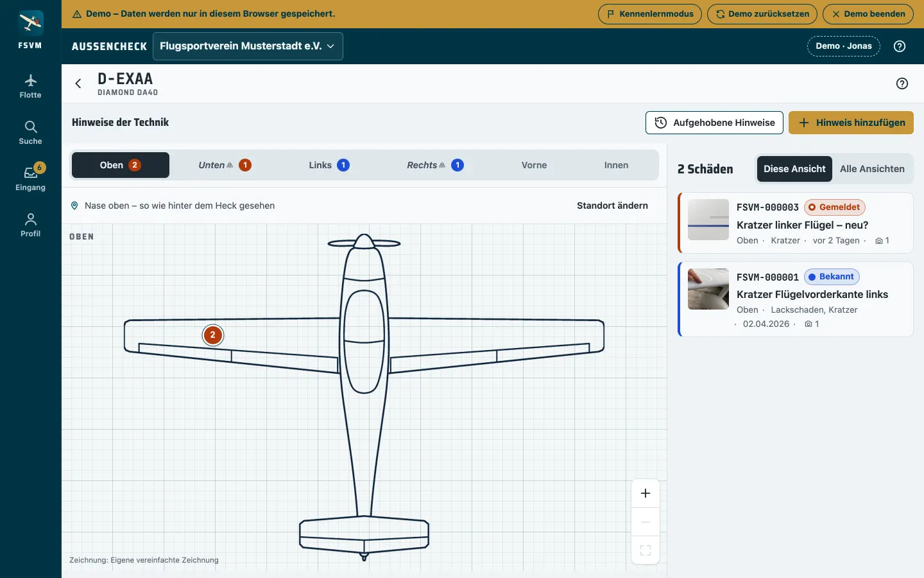Select Diese Ansicht damage filter
The width and height of the screenshot is (924, 578).
(x=794, y=169)
